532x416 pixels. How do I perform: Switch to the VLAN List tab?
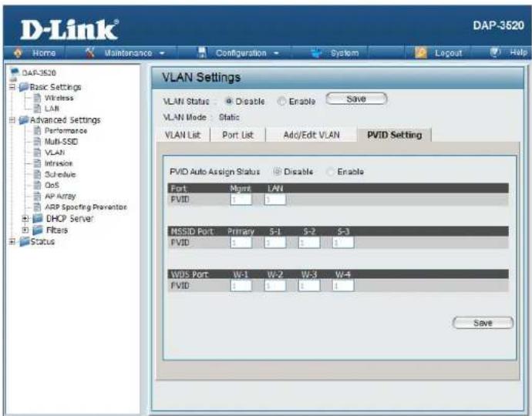coord(183,135)
